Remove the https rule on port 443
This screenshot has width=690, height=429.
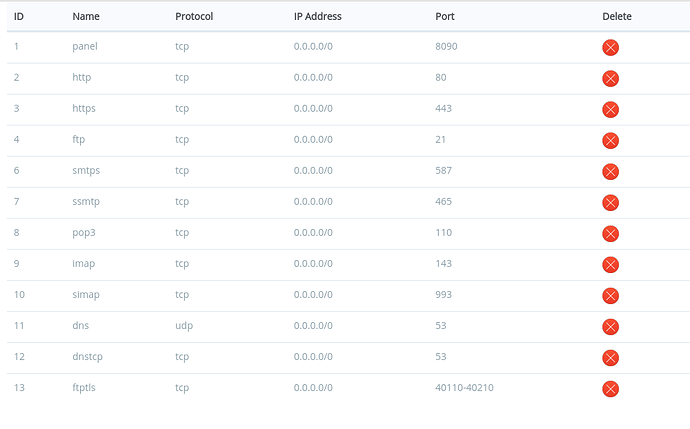point(610,110)
